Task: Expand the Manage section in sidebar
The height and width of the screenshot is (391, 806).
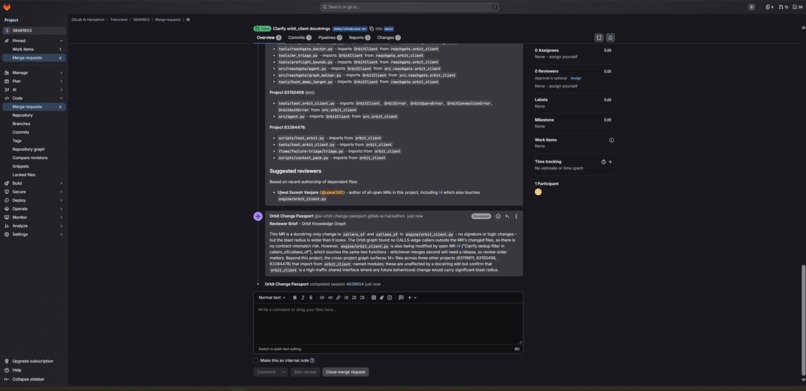Action: pyautogui.click(x=33, y=72)
